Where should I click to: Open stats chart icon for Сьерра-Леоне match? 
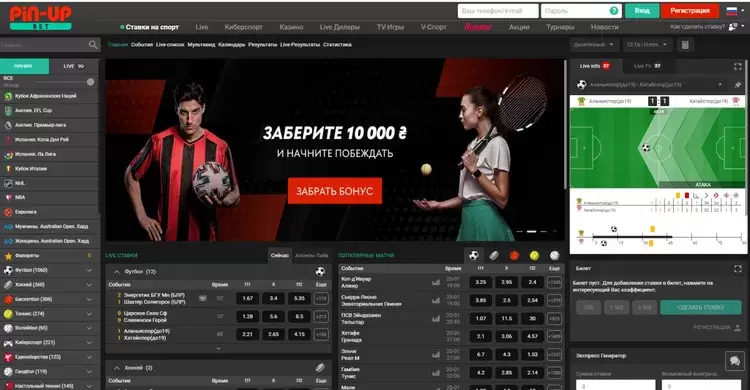point(436,301)
